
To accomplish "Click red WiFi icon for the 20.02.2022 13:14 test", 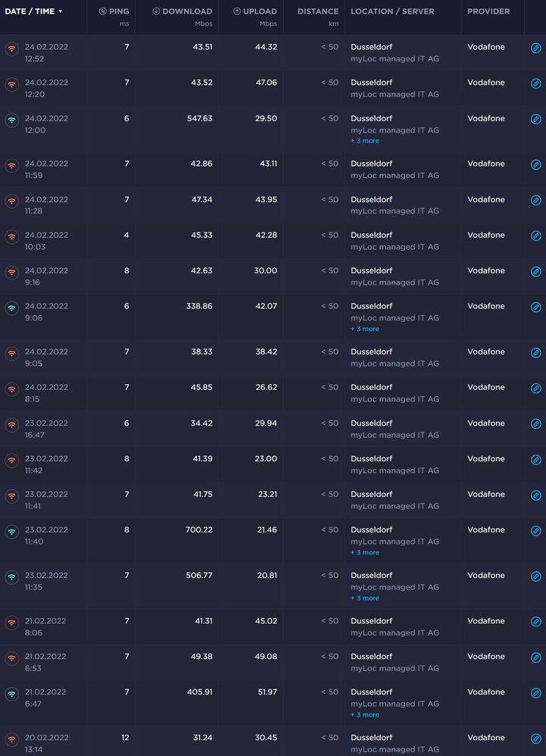I will (x=11, y=738).
